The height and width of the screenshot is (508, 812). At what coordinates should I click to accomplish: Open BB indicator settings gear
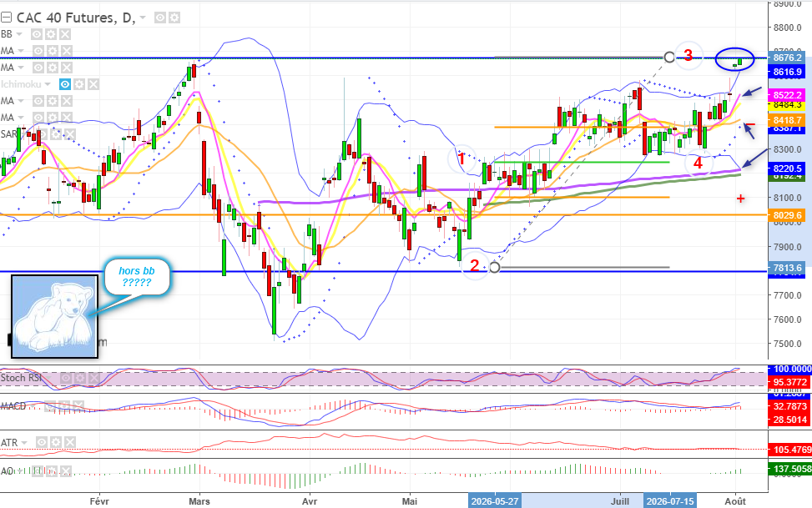point(51,34)
